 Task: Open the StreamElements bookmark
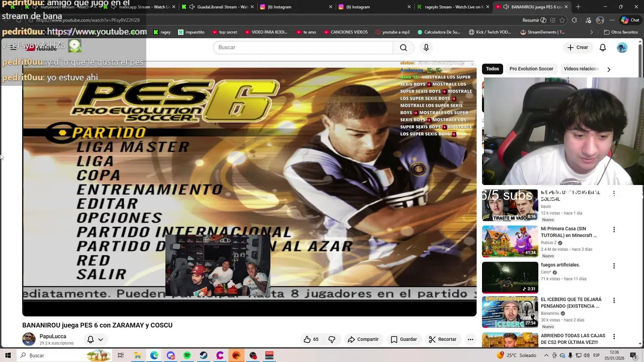(x=542, y=32)
